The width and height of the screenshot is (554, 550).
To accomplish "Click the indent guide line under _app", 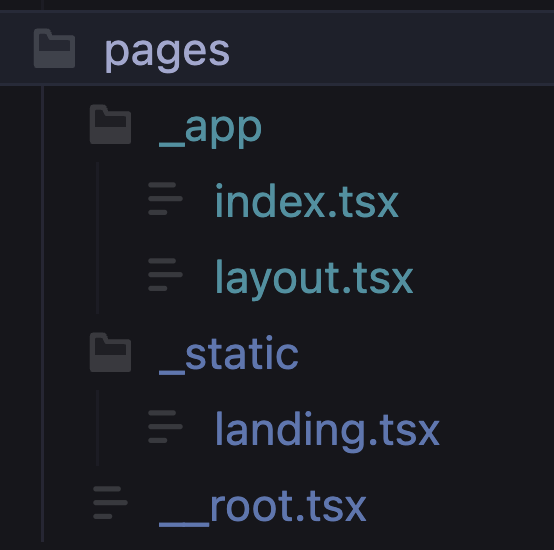I will 98,238.
